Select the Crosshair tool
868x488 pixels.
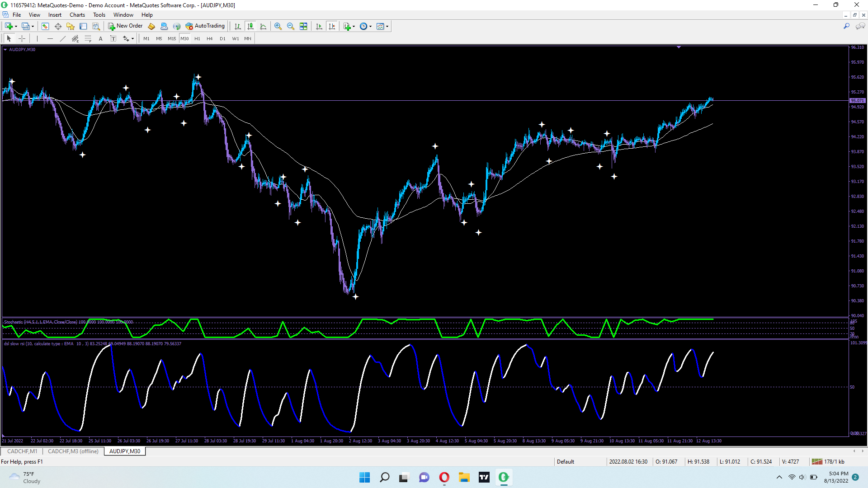pyautogui.click(x=22, y=39)
